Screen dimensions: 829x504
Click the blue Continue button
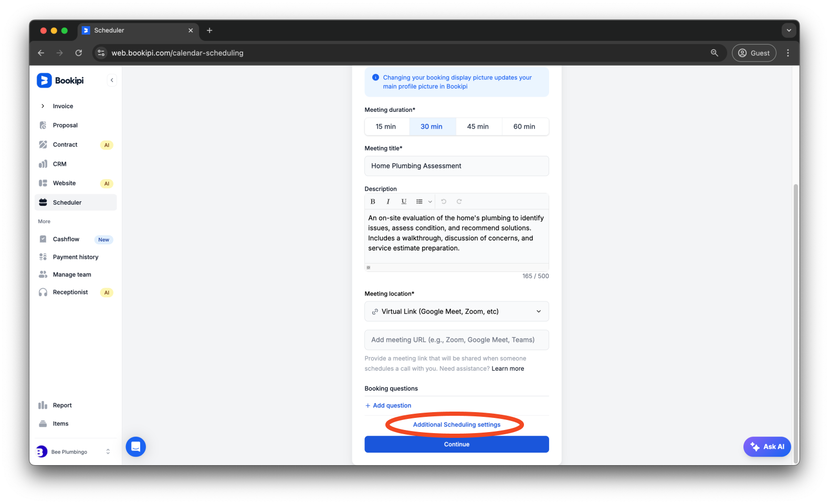coord(457,444)
